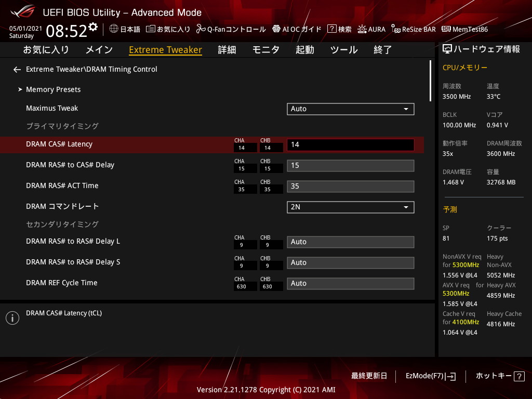
Task: Click DRAM RAS# to CAS# Delay field
Action: tap(351, 166)
